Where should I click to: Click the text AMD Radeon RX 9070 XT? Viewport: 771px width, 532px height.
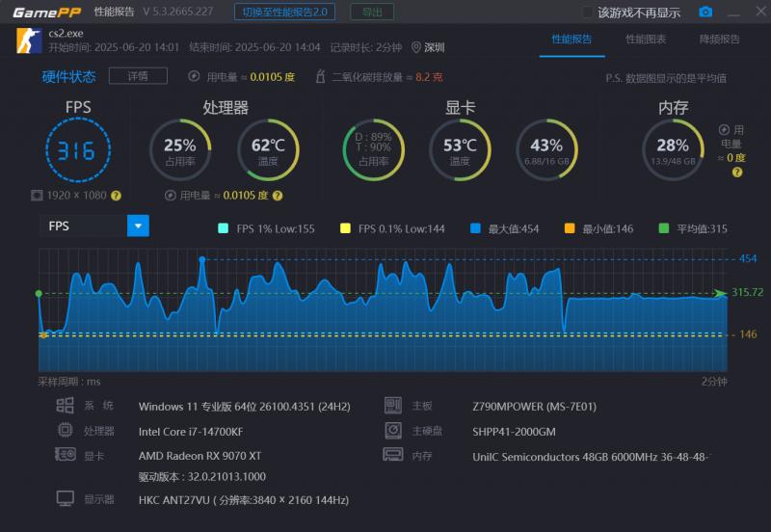199,456
